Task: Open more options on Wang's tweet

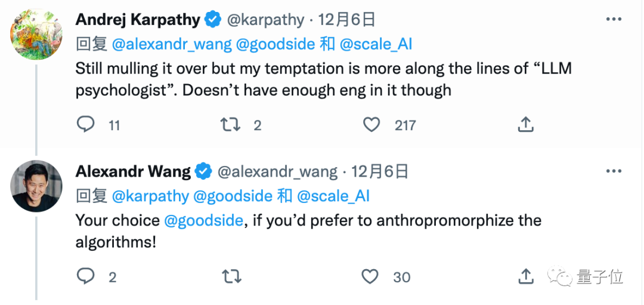Action: (x=614, y=172)
